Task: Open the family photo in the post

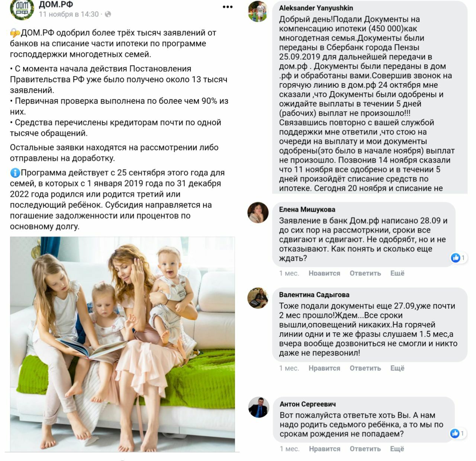Action: click(122, 344)
